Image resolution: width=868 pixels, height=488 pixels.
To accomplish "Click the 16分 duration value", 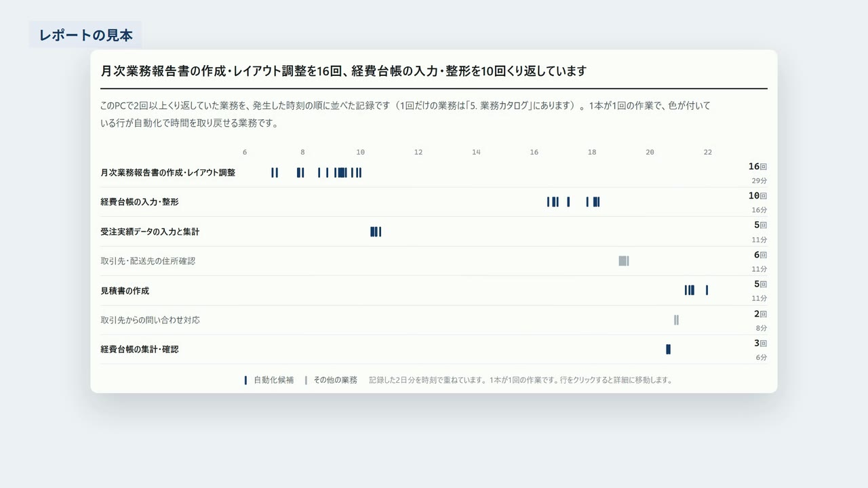I will (x=759, y=210).
